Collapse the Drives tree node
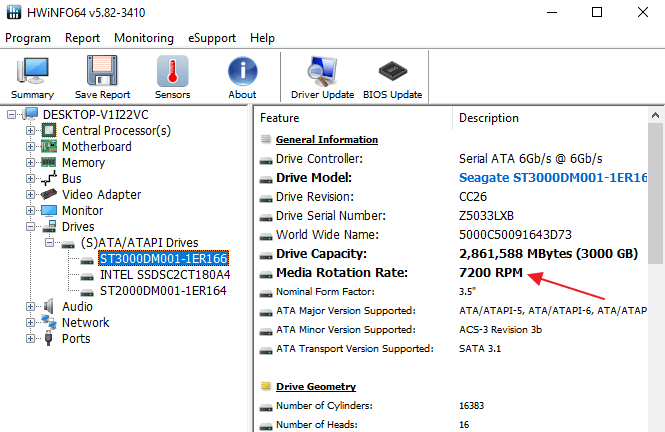The image size is (665, 432). click(x=30, y=227)
